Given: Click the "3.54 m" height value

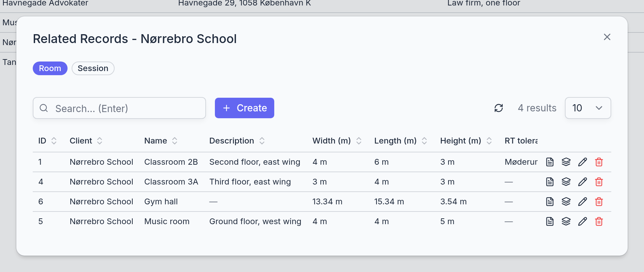Looking at the screenshot, I should click(x=453, y=202).
